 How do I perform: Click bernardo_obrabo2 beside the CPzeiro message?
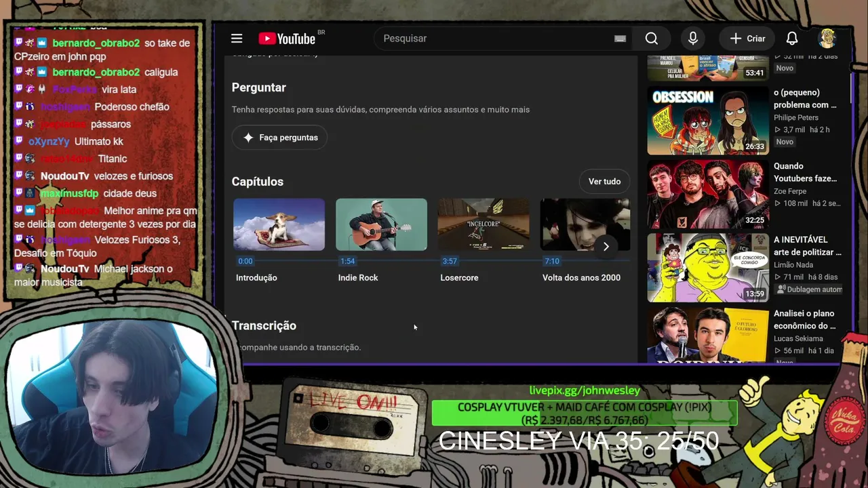click(x=96, y=43)
